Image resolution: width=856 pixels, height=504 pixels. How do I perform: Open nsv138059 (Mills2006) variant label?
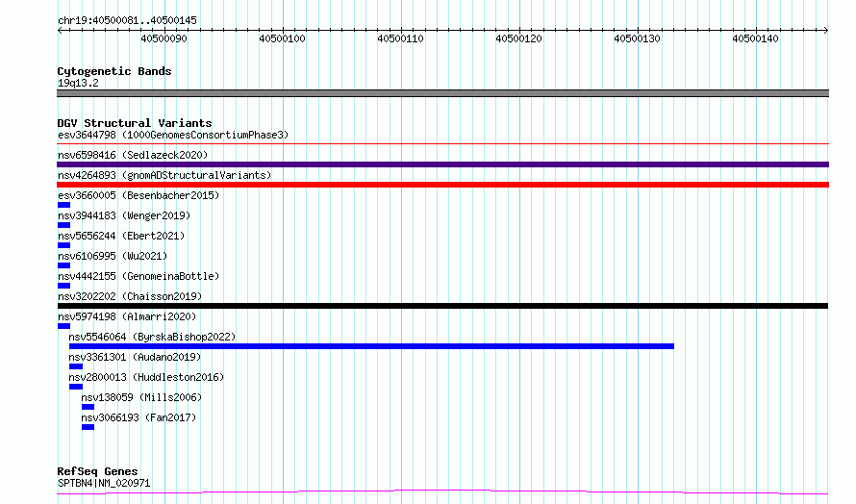(141, 397)
